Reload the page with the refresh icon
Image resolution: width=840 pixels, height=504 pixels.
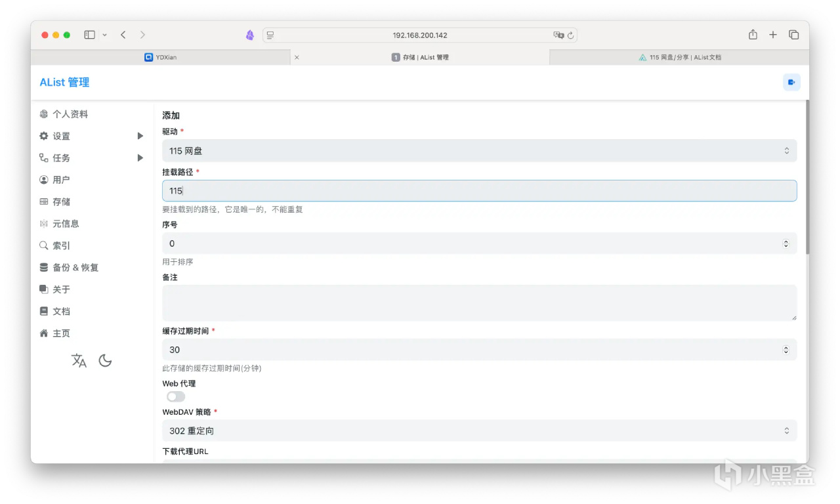(x=571, y=35)
